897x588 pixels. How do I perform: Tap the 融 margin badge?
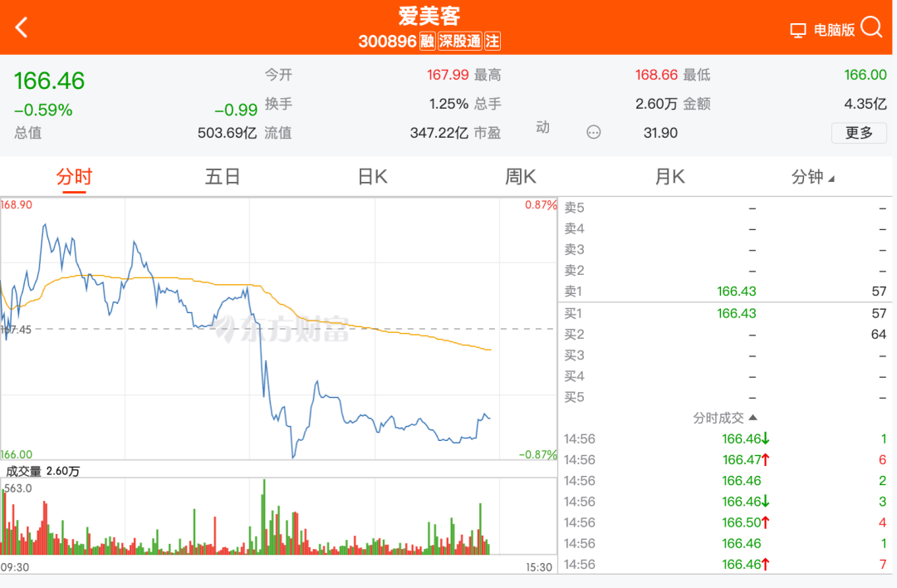click(428, 41)
